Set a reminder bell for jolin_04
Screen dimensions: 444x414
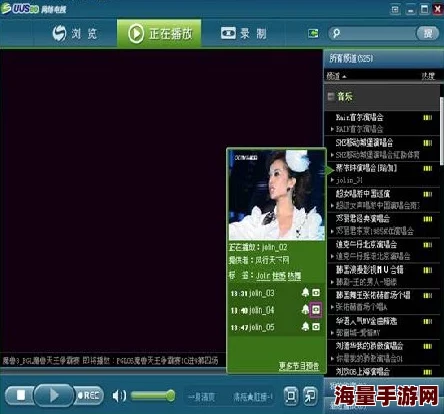click(305, 310)
